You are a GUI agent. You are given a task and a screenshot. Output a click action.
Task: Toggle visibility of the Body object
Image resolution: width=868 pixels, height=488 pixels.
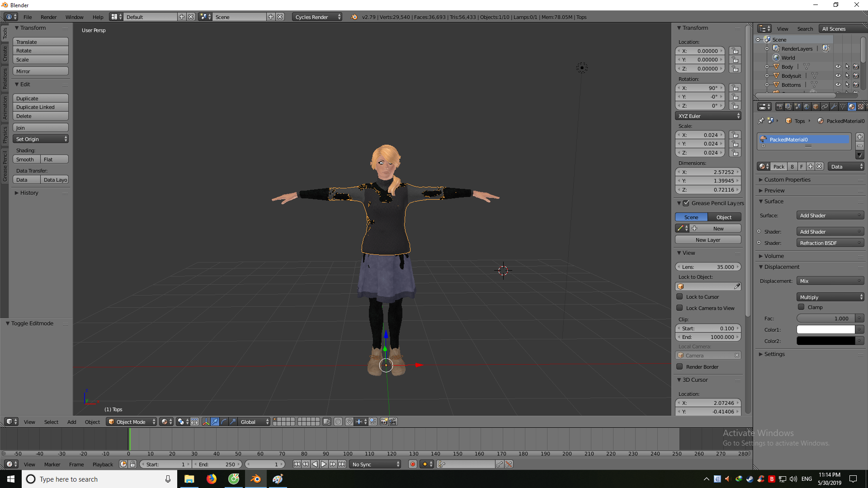click(838, 66)
